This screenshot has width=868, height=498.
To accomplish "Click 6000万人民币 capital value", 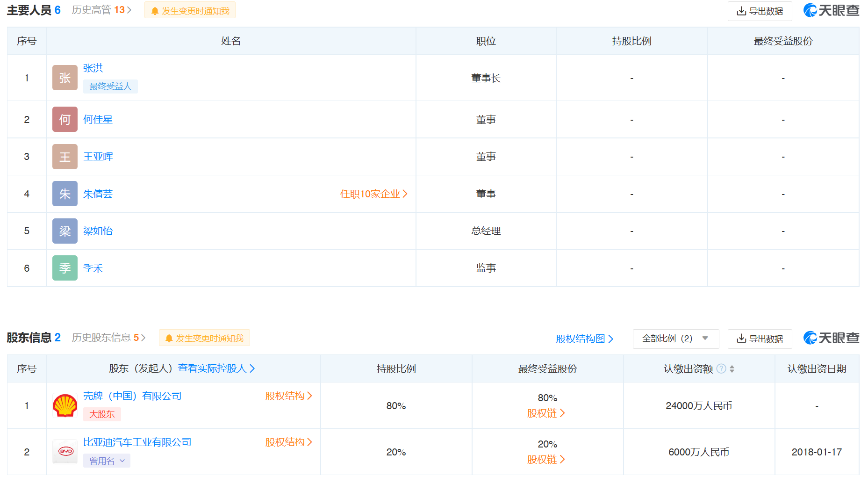I will pos(699,452).
